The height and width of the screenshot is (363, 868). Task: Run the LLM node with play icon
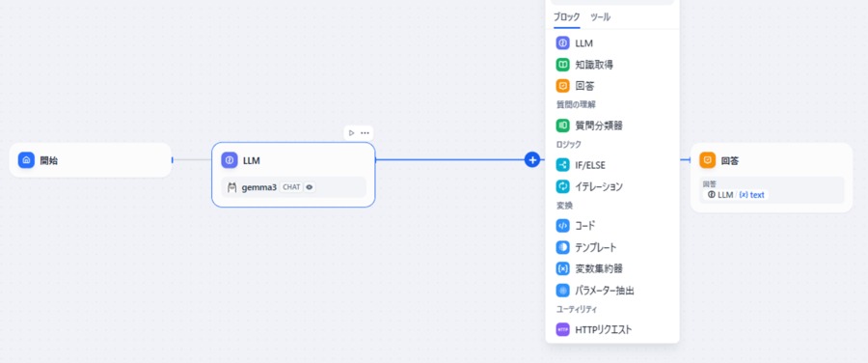coord(351,133)
